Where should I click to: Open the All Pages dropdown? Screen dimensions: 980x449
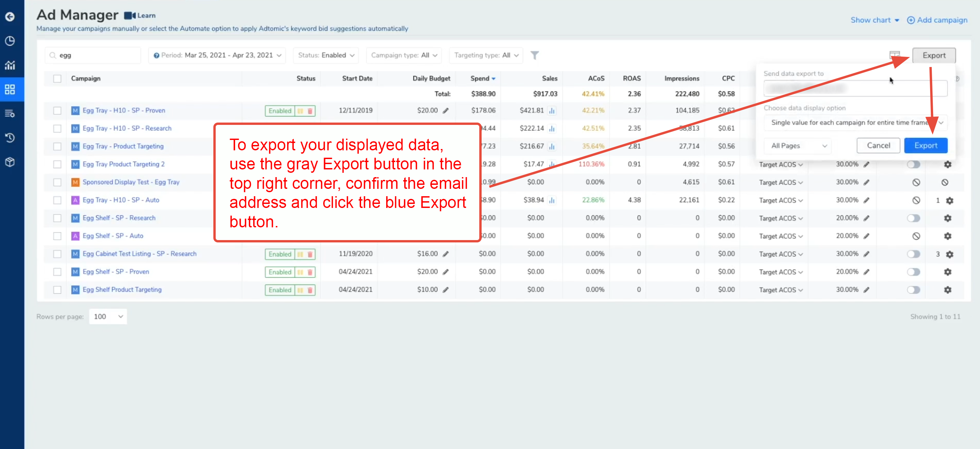coord(797,146)
